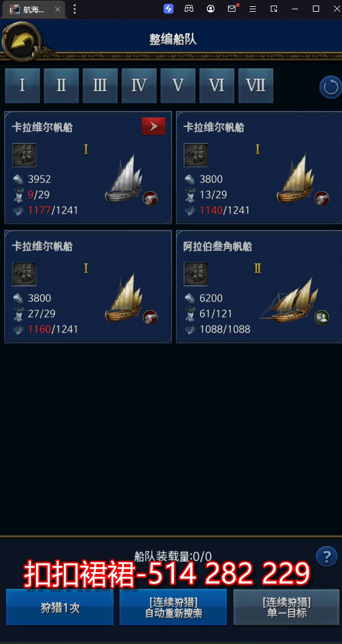The width and height of the screenshot is (342, 644).
Task: Click the emulator lightning boost icon
Action: [169, 9]
